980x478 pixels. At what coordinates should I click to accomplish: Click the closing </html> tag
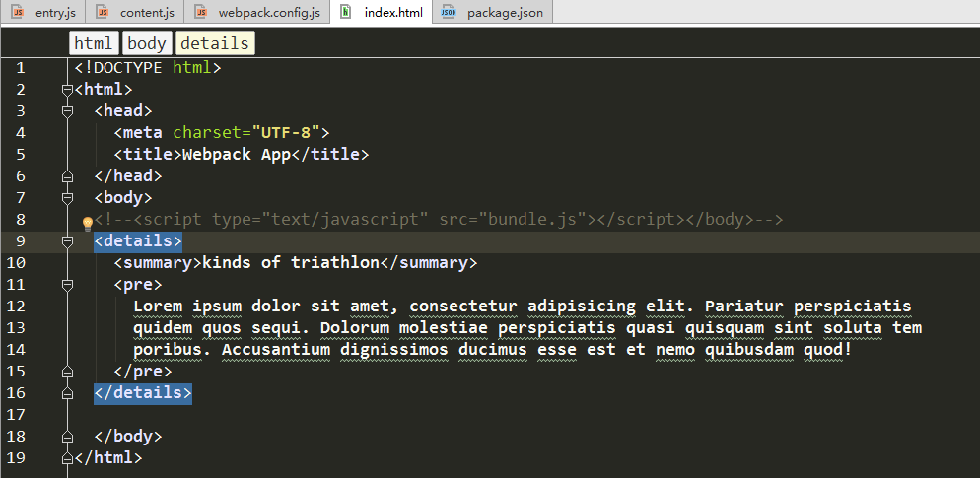108,458
